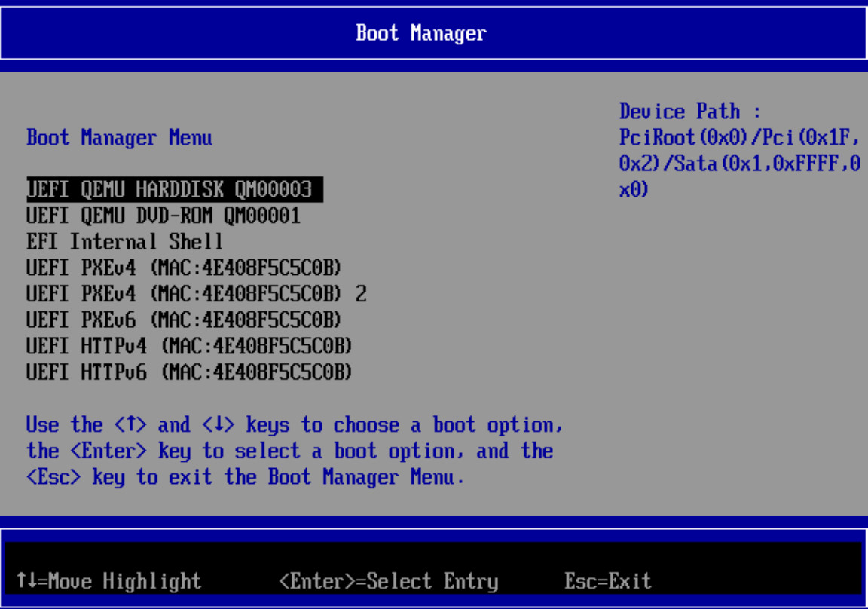Select UEFI QEMU DVD-ROM QM00001 boot entry

point(164,216)
